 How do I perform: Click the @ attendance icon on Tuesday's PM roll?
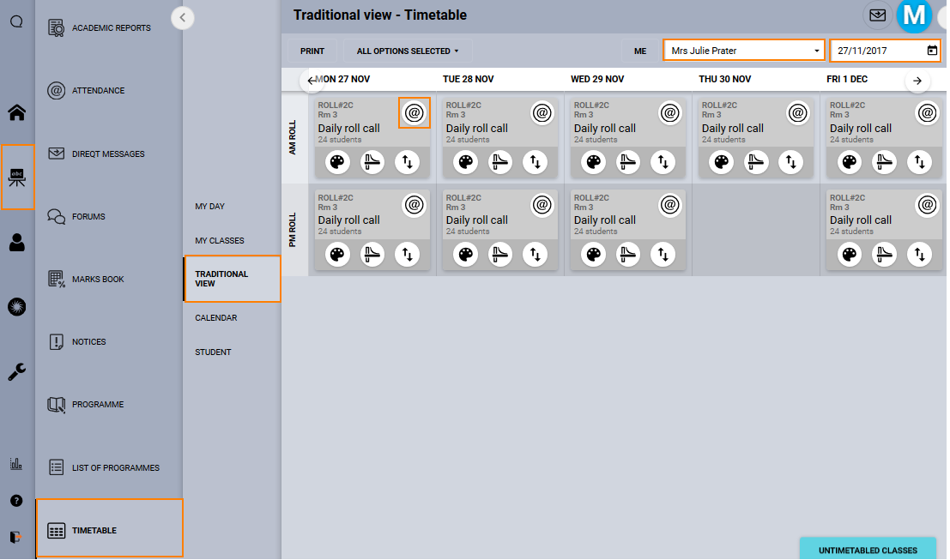click(x=542, y=205)
